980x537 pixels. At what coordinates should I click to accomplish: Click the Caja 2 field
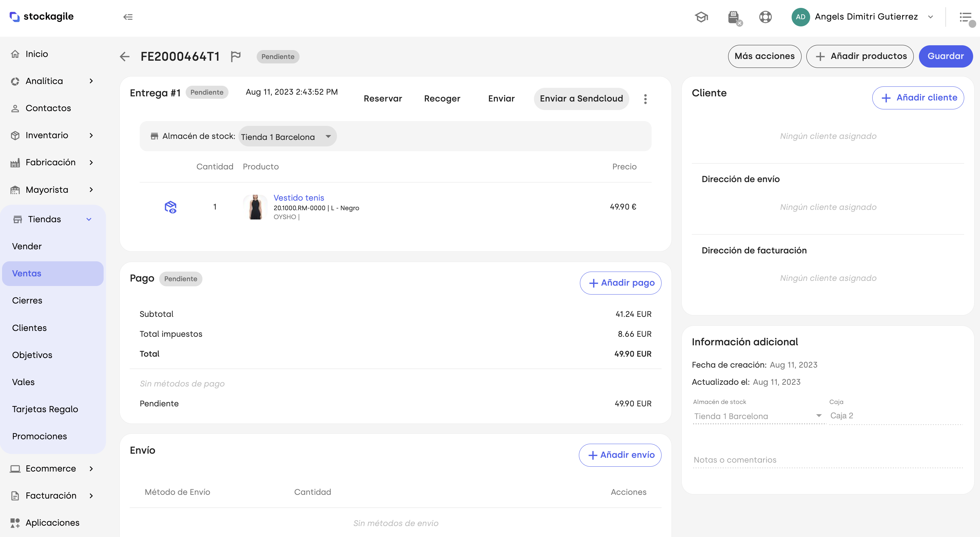pos(896,416)
